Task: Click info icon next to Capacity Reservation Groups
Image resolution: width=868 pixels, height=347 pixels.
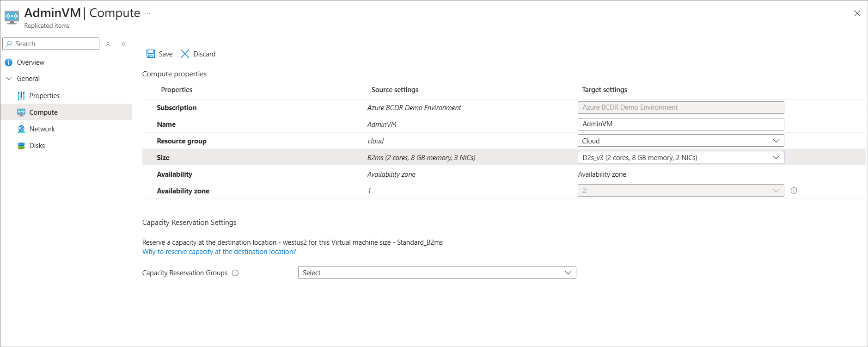Action: [x=235, y=273]
